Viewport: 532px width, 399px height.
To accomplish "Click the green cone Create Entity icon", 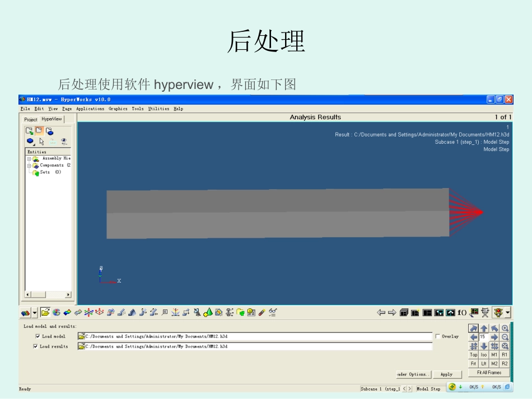I will 208,312.
